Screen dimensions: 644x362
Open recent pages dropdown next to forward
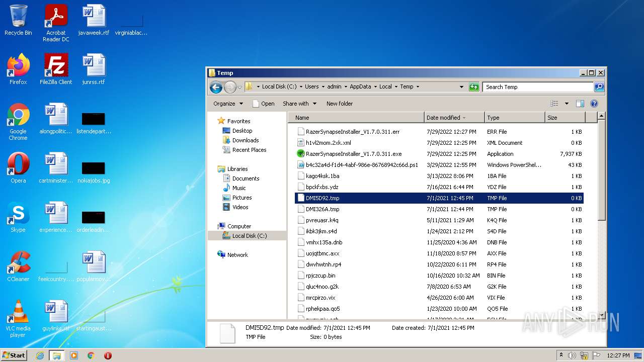coord(239,87)
